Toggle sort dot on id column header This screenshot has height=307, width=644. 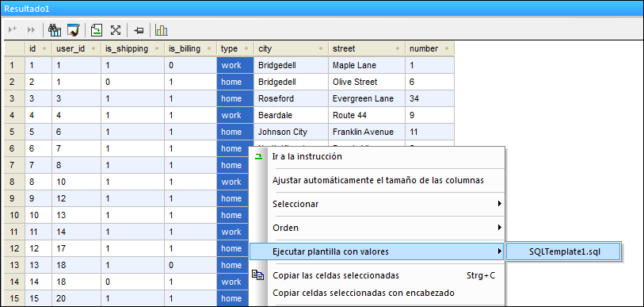point(44,48)
